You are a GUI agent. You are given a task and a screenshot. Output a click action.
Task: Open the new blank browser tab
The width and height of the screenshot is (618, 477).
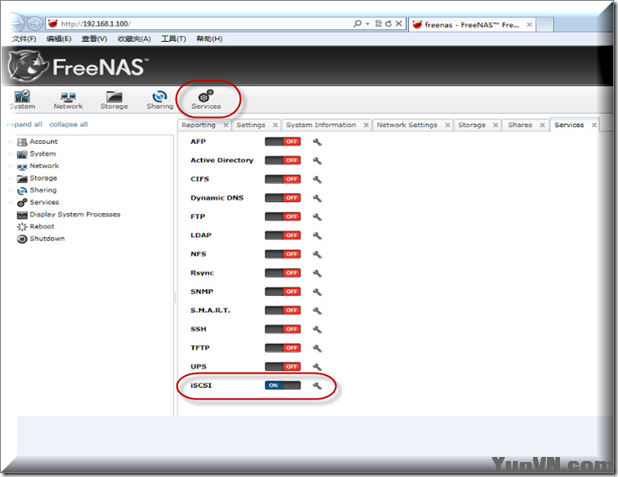coord(545,24)
